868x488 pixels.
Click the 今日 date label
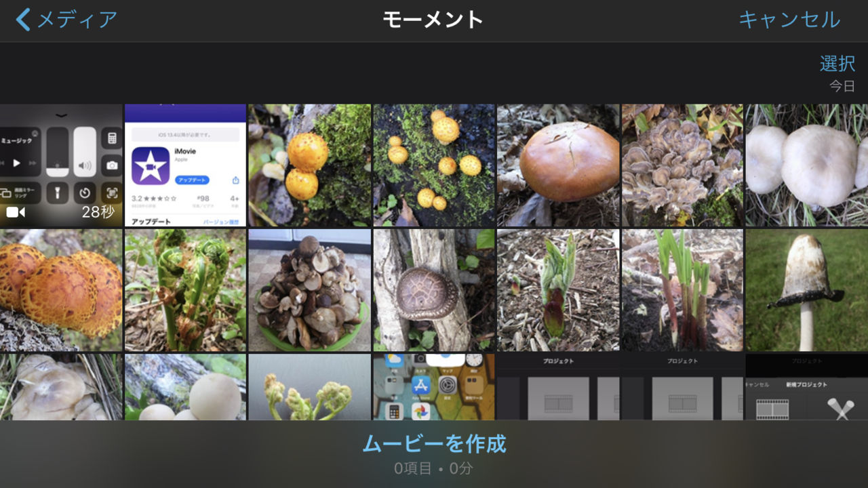click(x=842, y=86)
